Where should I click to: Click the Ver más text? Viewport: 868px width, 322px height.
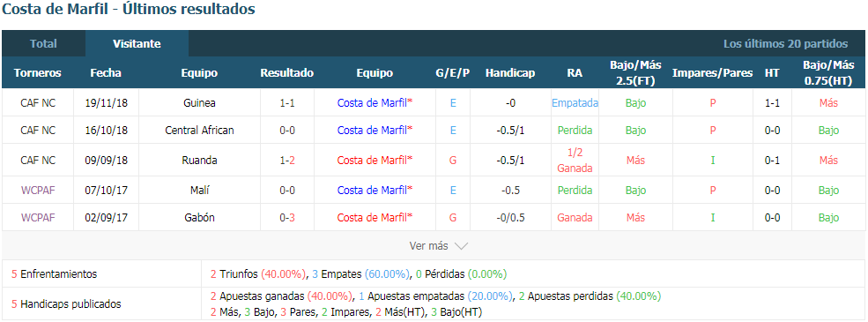[428, 246]
